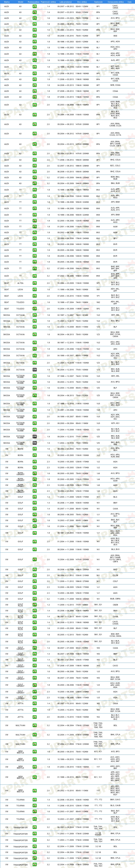Click engine code cell 'BFV'
The width and height of the screenshot is (135, 868).
(115, 238)
